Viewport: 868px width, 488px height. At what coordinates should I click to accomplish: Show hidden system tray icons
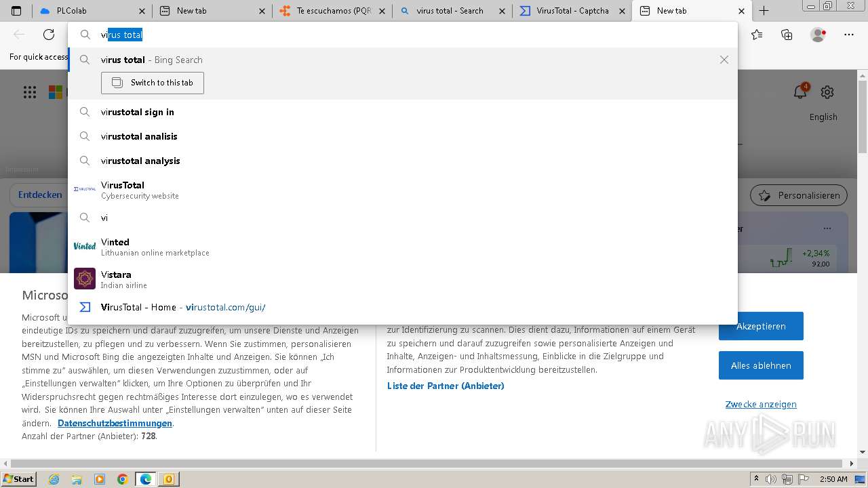757,479
